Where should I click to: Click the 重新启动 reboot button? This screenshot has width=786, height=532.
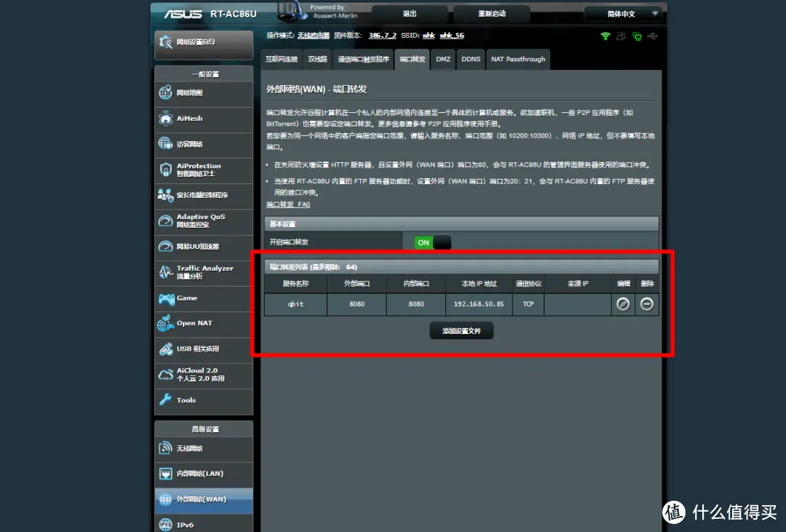tap(492, 14)
